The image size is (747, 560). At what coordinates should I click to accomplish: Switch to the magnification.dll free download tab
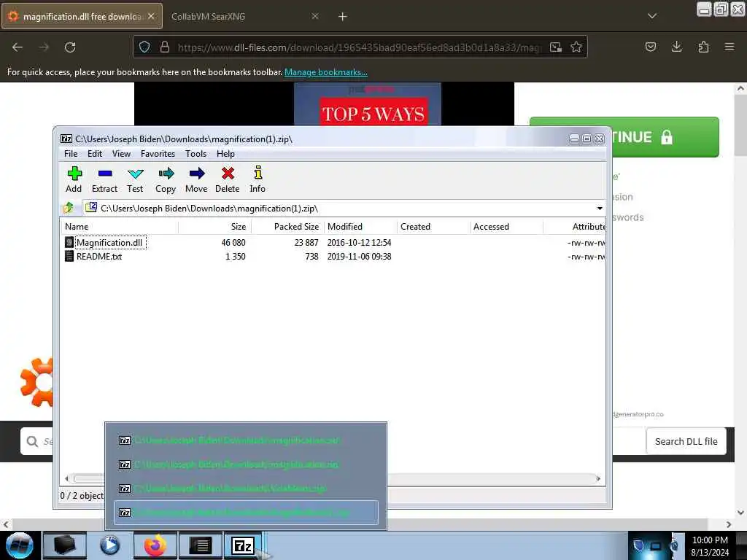click(82, 17)
